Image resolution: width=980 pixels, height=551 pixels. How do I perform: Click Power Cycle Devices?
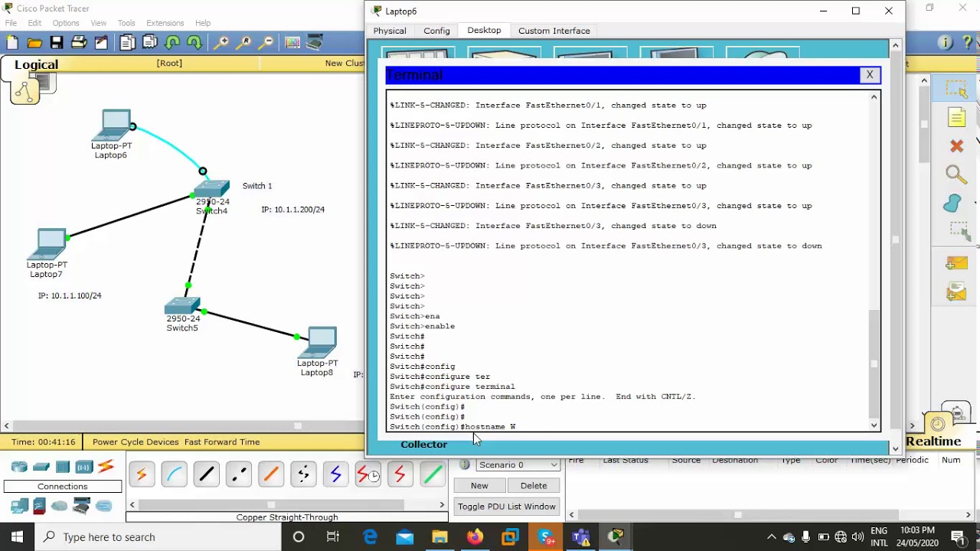tap(136, 442)
